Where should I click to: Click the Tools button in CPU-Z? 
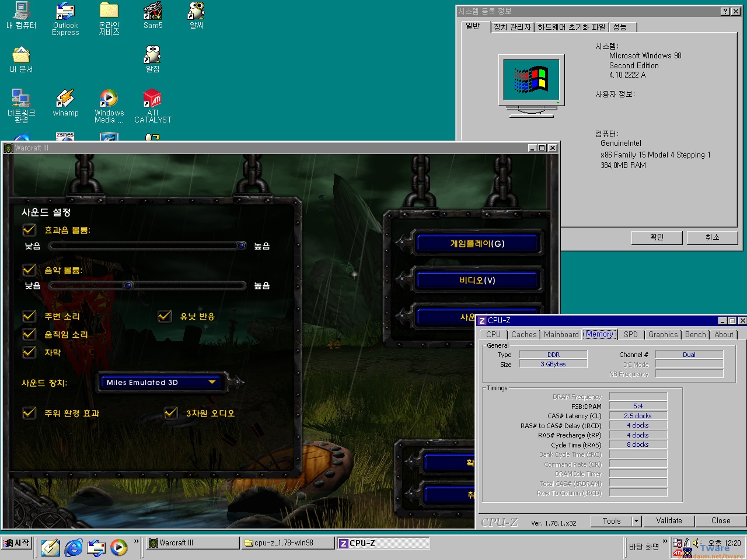[611, 521]
